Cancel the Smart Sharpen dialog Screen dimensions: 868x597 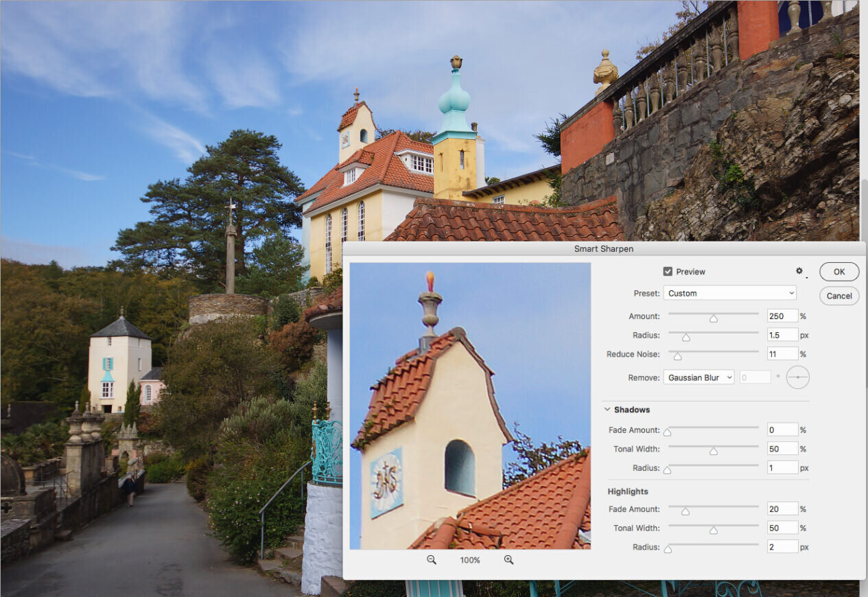pyautogui.click(x=838, y=296)
